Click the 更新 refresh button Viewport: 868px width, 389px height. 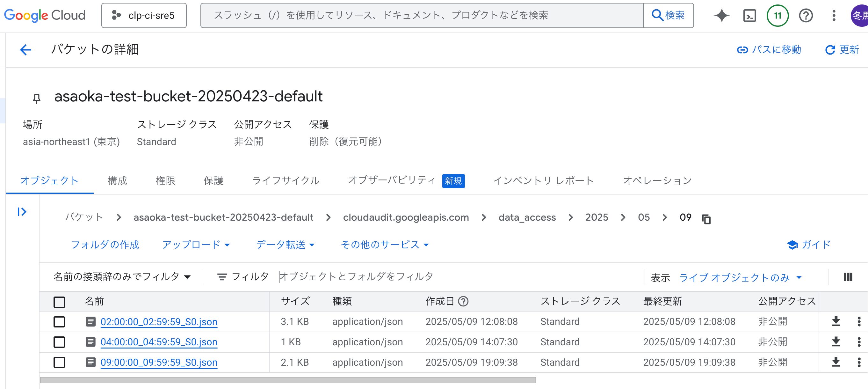(x=842, y=50)
